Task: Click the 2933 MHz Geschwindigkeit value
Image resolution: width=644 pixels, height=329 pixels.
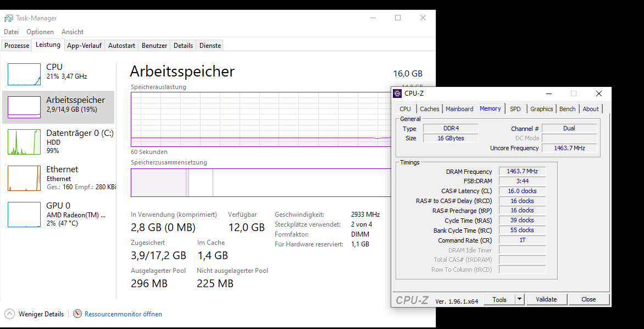Action: [x=365, y=215]
